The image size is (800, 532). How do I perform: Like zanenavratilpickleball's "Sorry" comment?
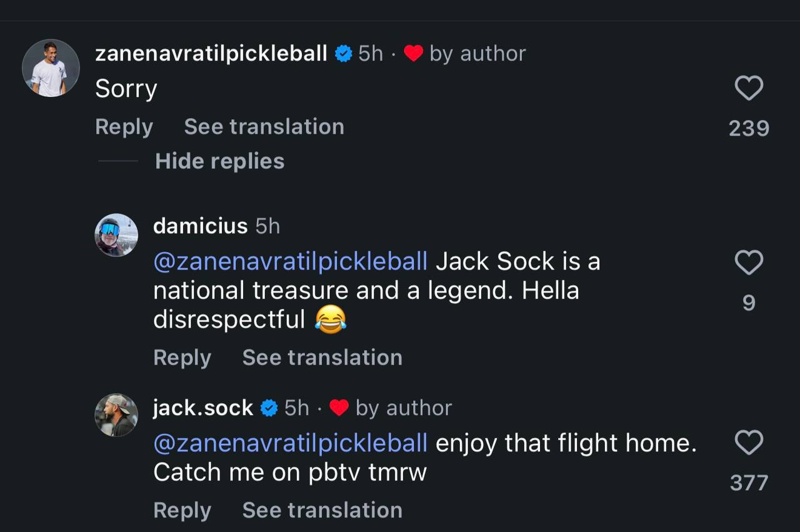(x=748, y=88)
